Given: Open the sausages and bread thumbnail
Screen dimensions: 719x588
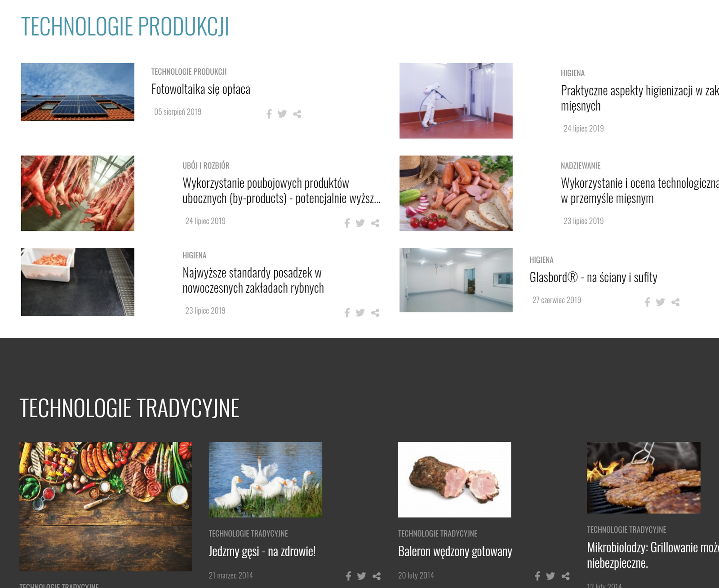Looking at the screenshot, I should [x=456, y=194].
